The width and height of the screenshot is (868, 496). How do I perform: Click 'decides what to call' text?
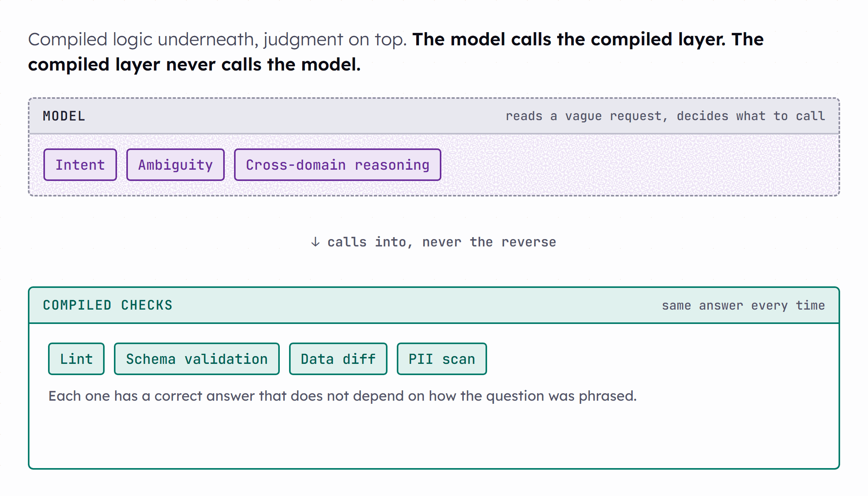coord(751,116)
